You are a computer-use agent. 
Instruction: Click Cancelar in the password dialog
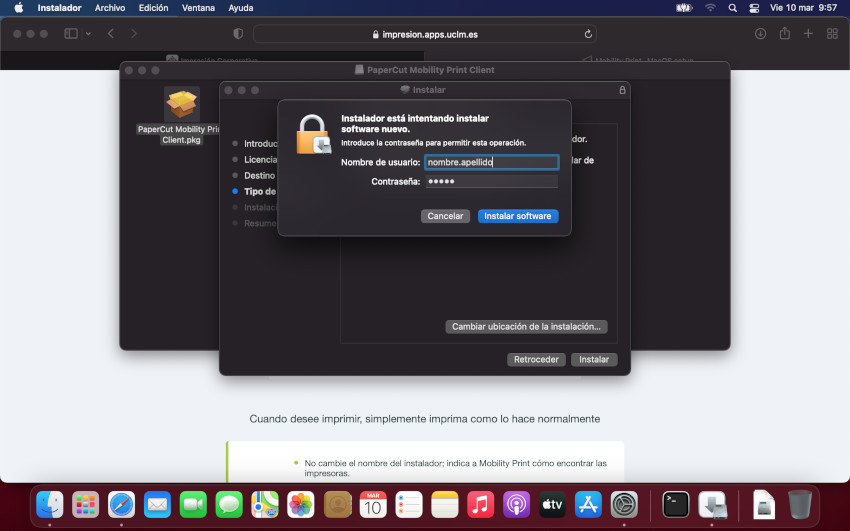click(x=445, y=216)
